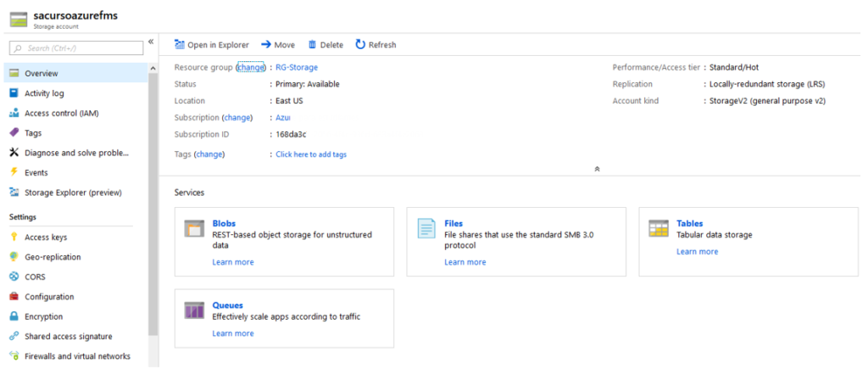This screenshot has height=380, width=868.
Task: Open Firewalls and virtual networks item
Action: 75,356
